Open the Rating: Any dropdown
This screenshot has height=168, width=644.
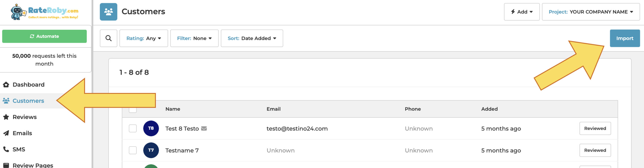click(x=144, y=38)
